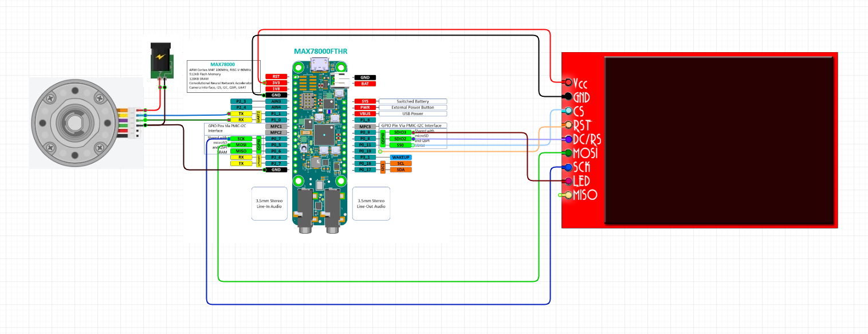Click the Switched Battery description
The image size is (868, 334).
click(413, 101)
